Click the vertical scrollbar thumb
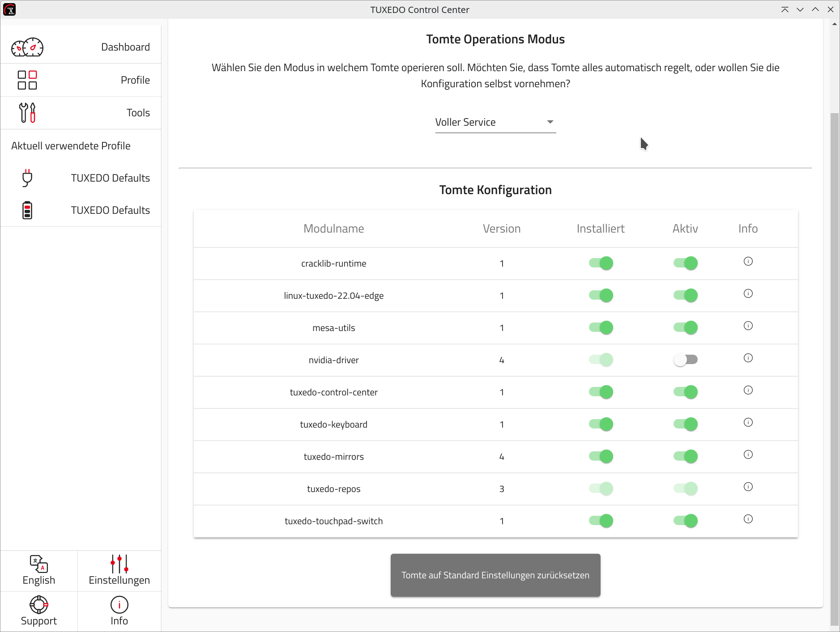Viewport: 840px width, 632px height. [x=835, y=369]
